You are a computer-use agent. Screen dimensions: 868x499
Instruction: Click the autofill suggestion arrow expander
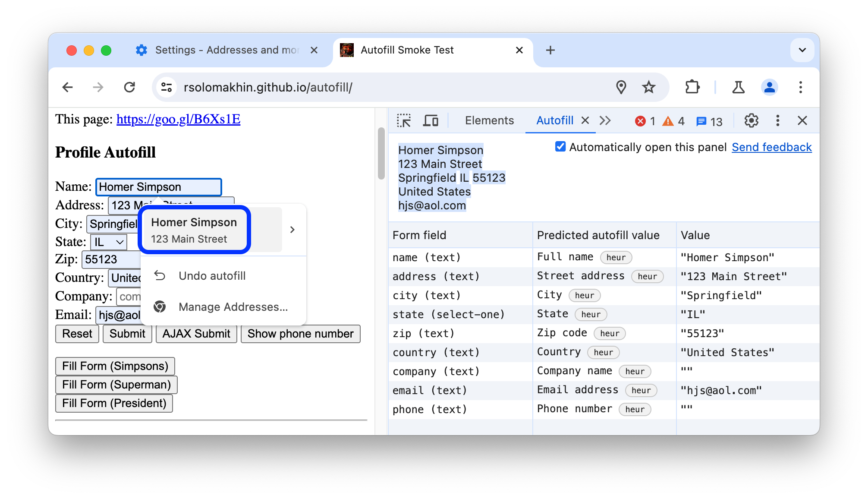(292, 230)
